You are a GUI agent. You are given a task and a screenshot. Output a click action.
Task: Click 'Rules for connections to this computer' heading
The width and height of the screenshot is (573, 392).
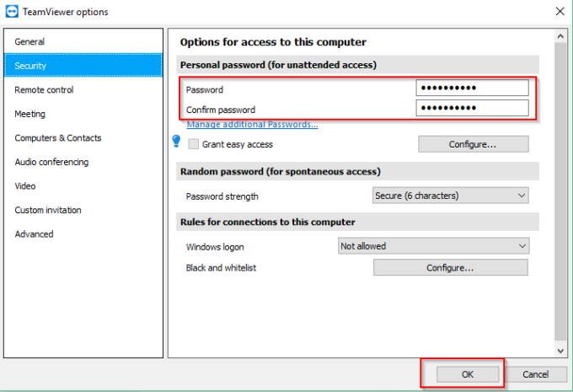click(267, 222)
